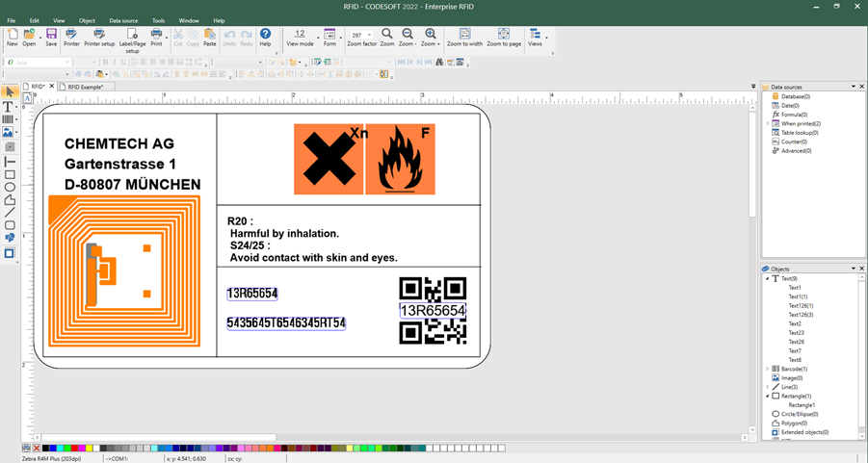Select the Polygon drawing tool
Screen dimensions: 868x463
(x=10, y=199)
